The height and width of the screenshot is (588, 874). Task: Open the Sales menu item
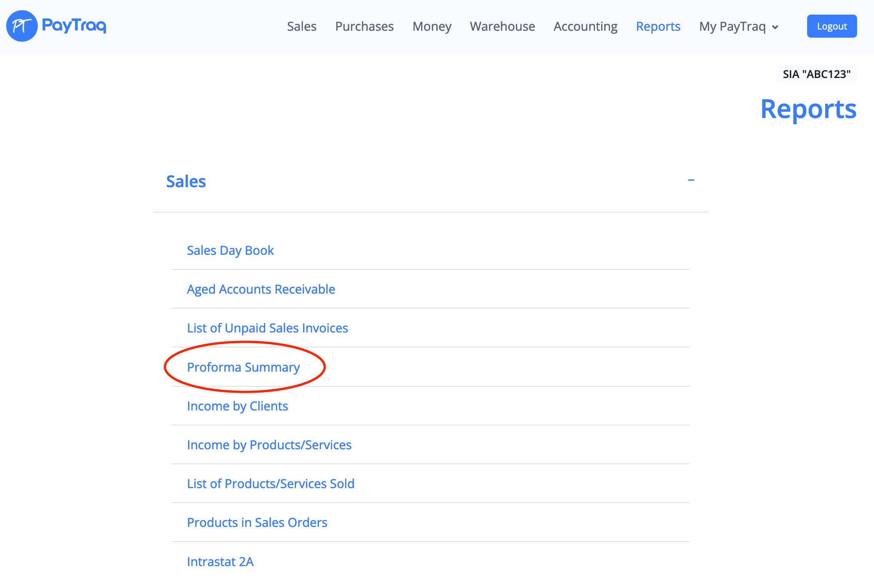pos(301,27)
